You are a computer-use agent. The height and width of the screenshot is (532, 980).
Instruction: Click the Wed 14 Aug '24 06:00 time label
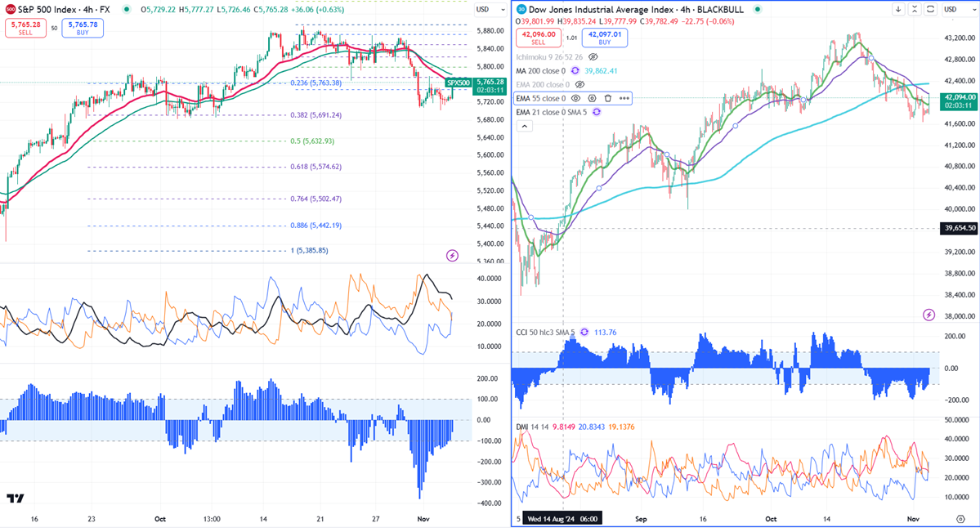(562, 519)
